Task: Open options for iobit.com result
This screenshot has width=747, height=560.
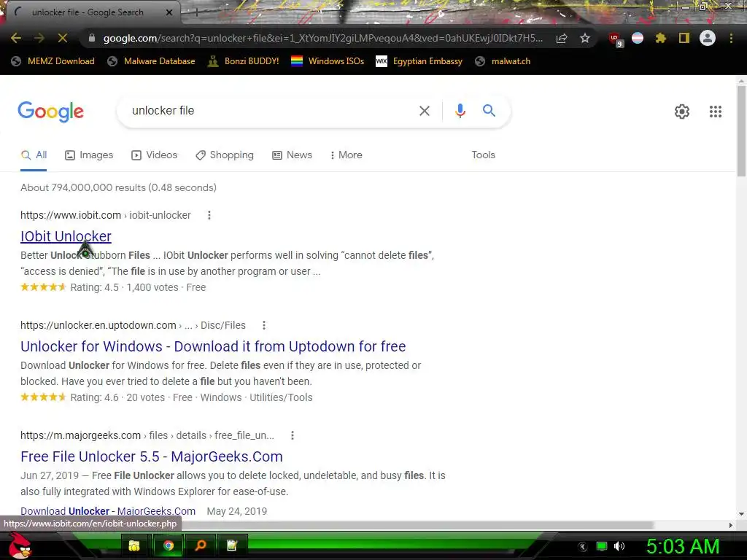Action: (209, 215)
